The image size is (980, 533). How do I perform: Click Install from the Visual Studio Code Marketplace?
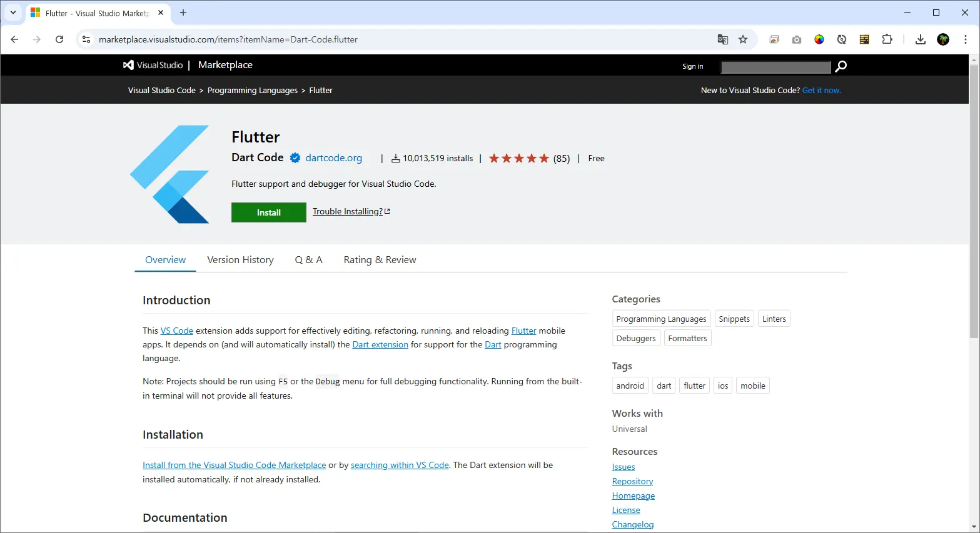pos(235,465)
